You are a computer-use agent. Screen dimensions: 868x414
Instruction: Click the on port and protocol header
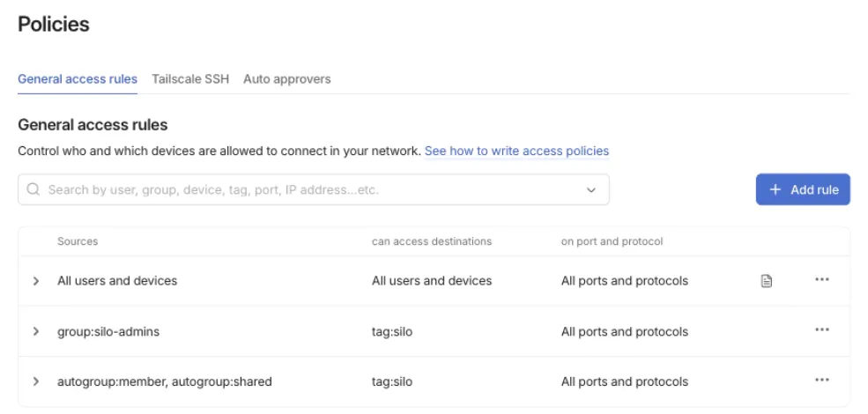point(612,241)
